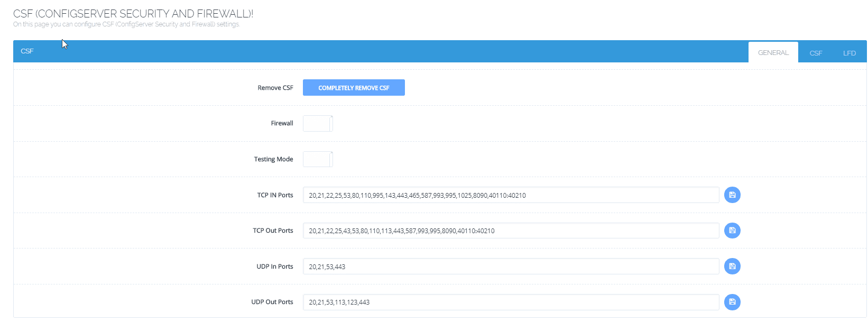Open the CSF tab
The image size is (868, 322).
[x=816, y=53]
